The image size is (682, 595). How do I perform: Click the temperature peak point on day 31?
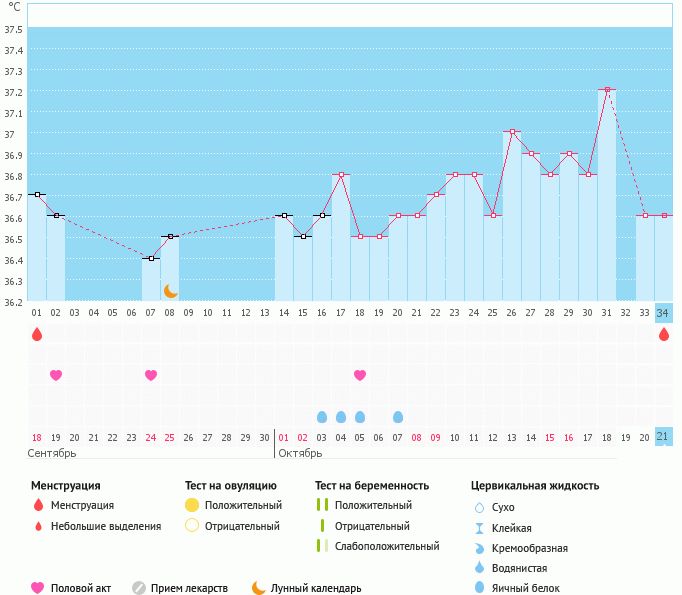pos(607,90)
